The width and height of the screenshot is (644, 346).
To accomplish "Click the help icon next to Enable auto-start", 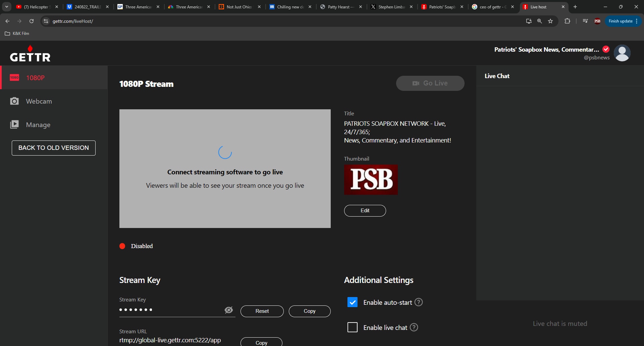I will click(x=418, y=302).
